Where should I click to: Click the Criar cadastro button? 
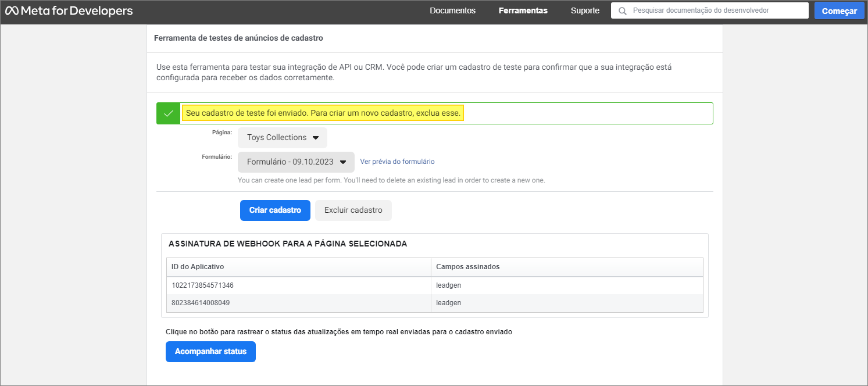coord(275,210)
